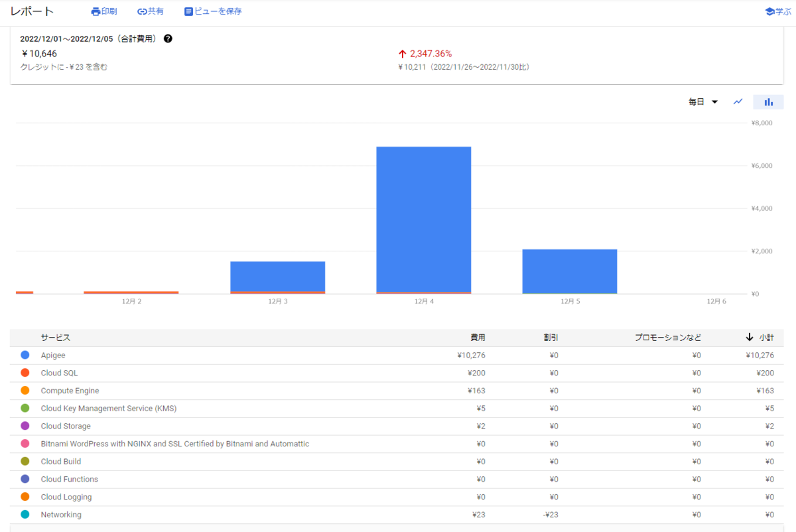Select the Compute Engine service name
Image resolution: width=796 pixels, height=532 pixels.
click(70, 391)
